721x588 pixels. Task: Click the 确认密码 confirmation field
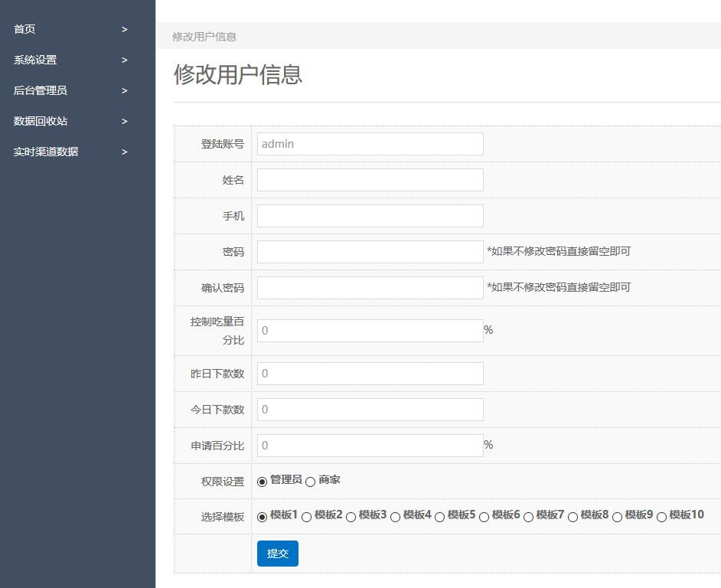[370, 288]
